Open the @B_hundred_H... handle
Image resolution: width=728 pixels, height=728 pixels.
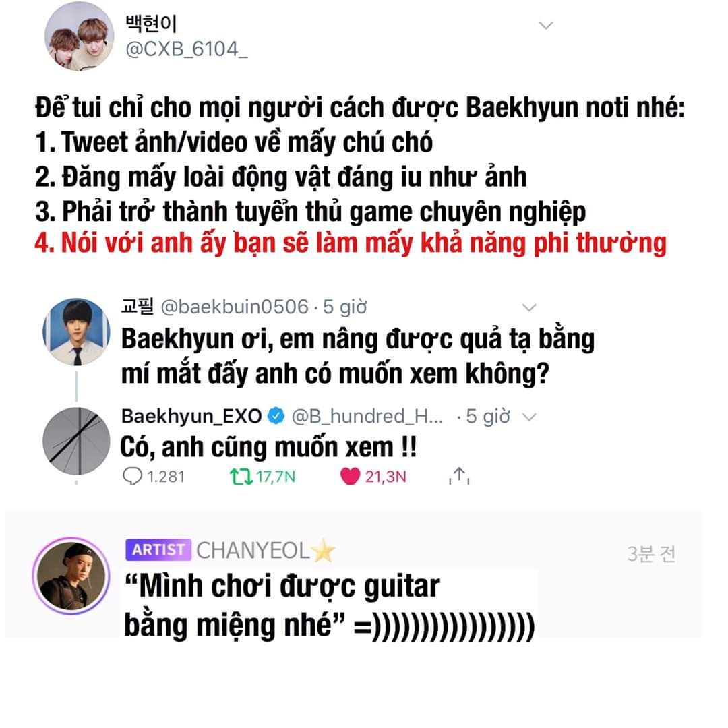pyautogui.click(x=367, y=416)
